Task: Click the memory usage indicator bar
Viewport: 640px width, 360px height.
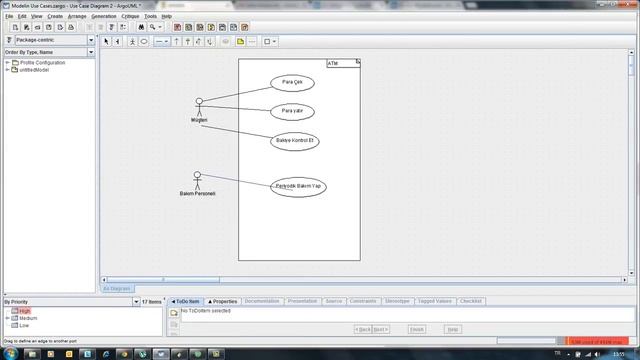Action: click(x=598, y=341)
